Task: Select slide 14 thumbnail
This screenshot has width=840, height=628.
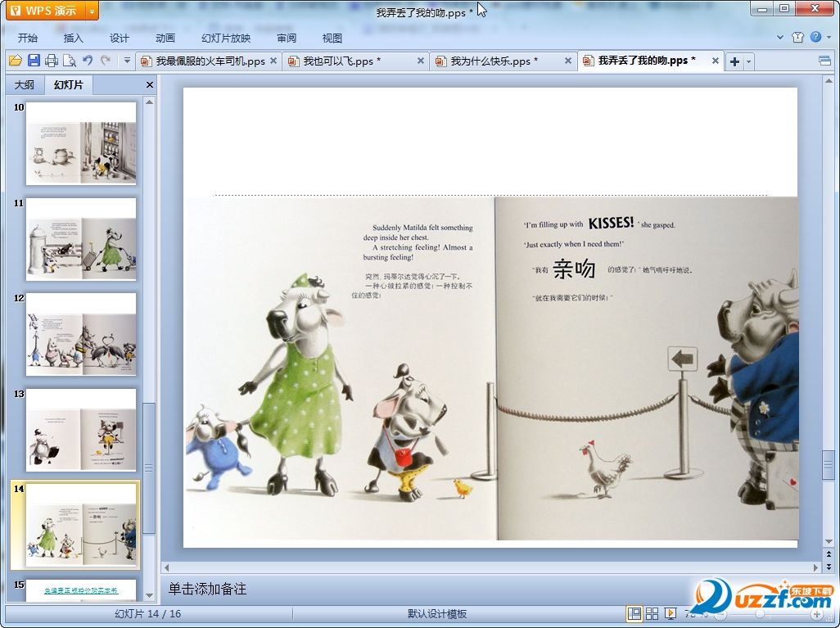Action: click(x=81, y=525)
